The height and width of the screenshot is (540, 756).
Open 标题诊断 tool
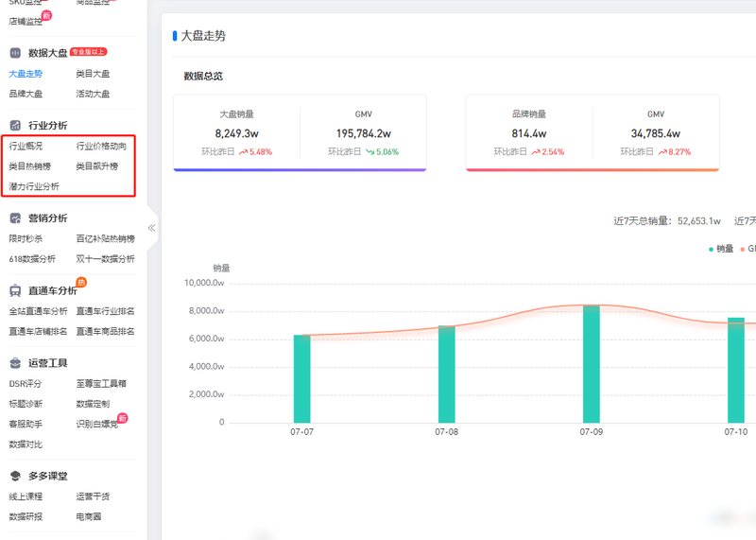(26, 404)
